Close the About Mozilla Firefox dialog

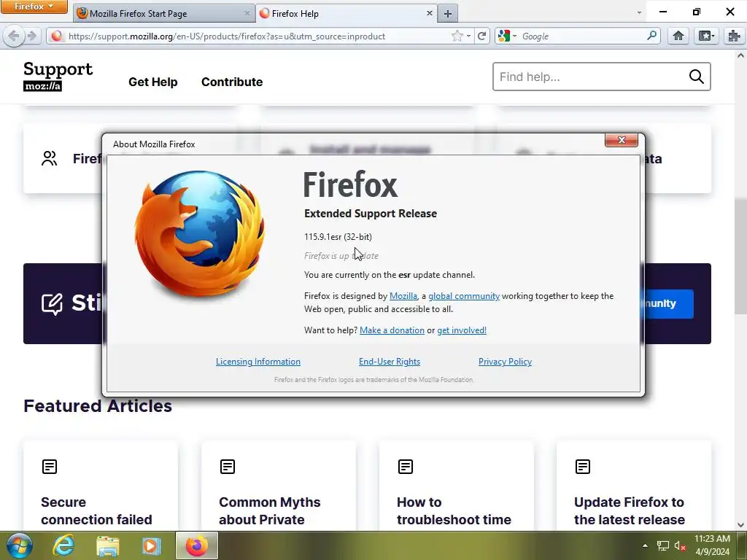pyautogui.click(x=622, y=140)
